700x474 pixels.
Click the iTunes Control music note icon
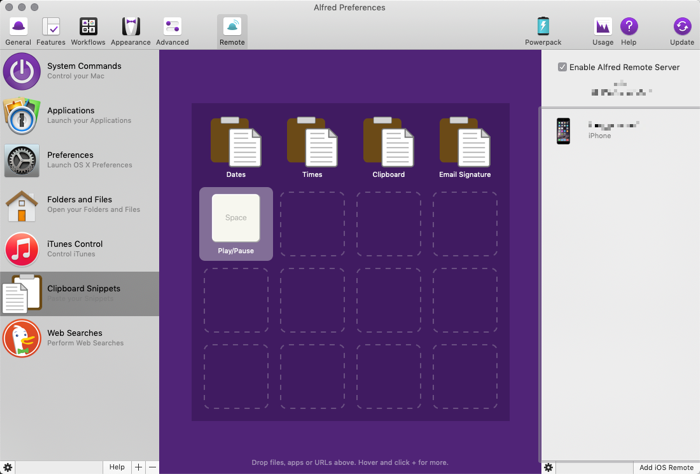point(22,249)
